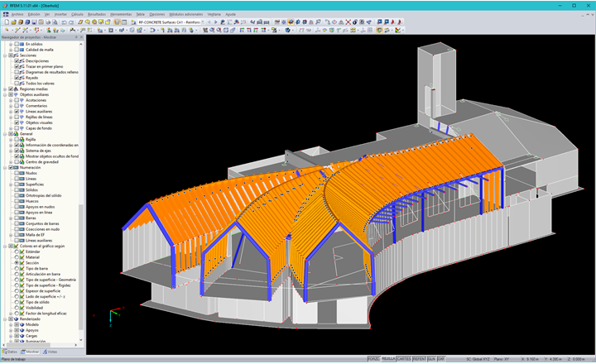Image resolution: width=596 pixels, height=364 pixels.
Task: Click the blue monitor icon in top toolbar right
Action: pos(379,22)
